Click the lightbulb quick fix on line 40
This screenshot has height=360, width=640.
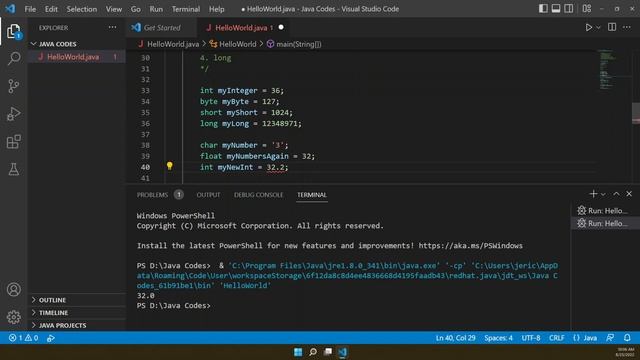click(x=169, y=166)
